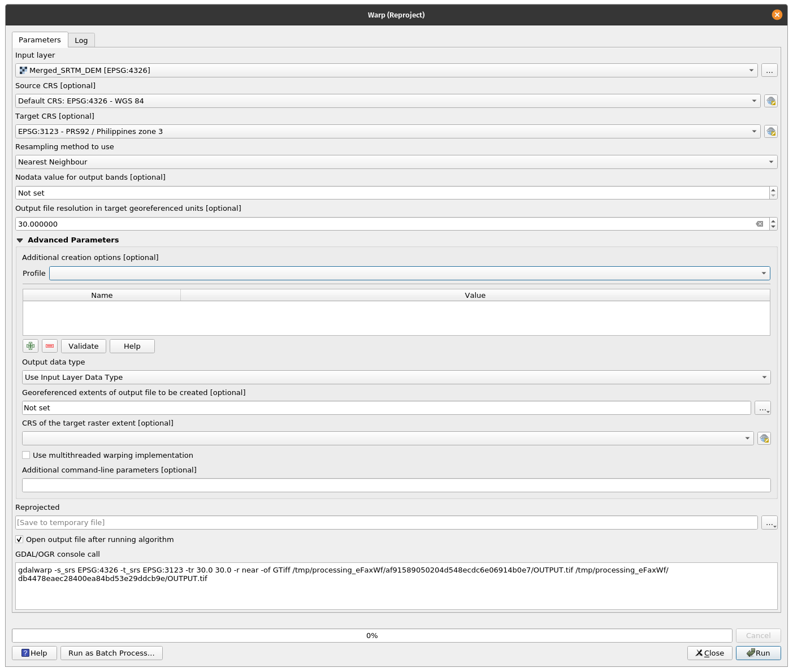This screenshot has width=793, height=672.
Task: Add creation option with green plus icon
Action: [x=31, y=346]
